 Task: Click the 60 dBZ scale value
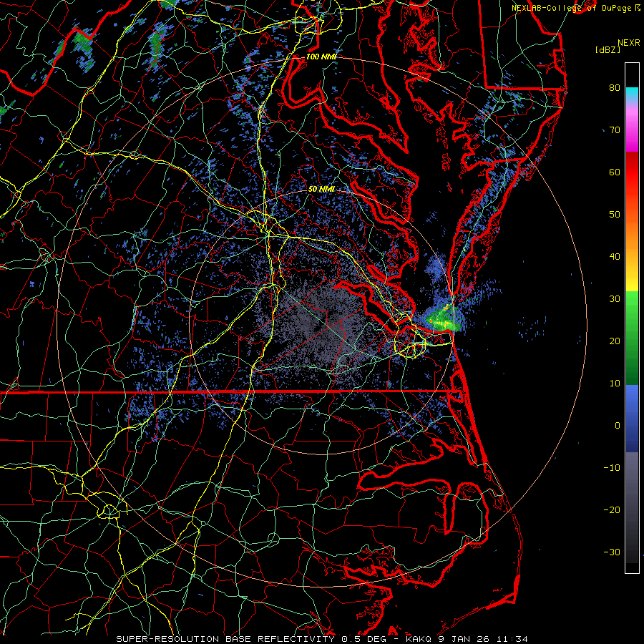pos(615,172)
